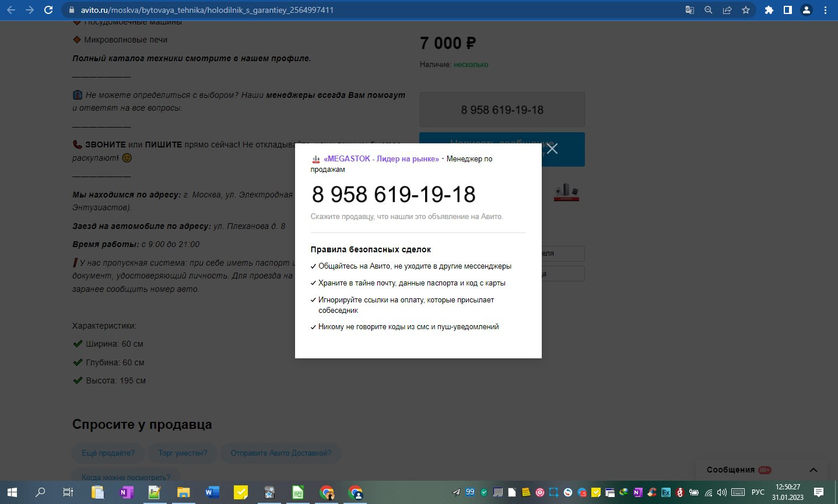
Task: Click 'Глубина: 60 см' characteristic
Action: (115, 362)
